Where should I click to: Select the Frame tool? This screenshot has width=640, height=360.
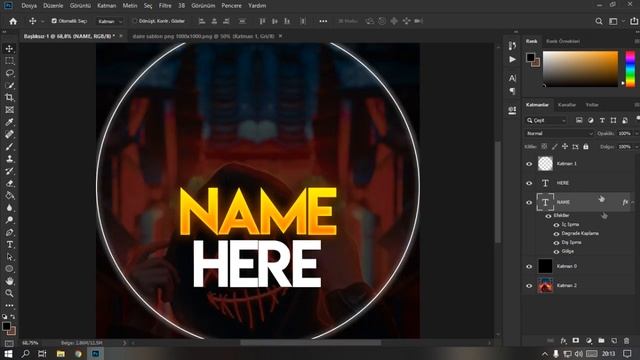9,110
